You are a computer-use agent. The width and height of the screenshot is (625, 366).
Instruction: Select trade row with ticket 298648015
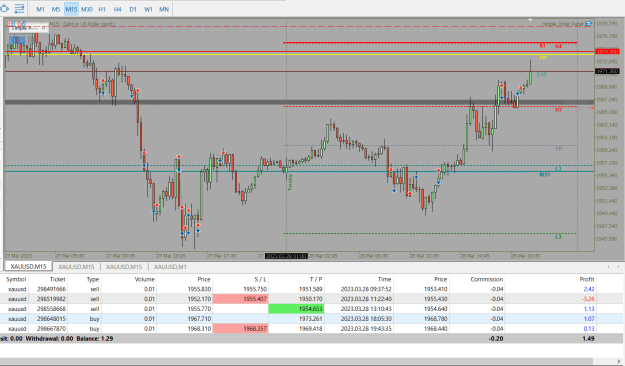click(311, 319)
